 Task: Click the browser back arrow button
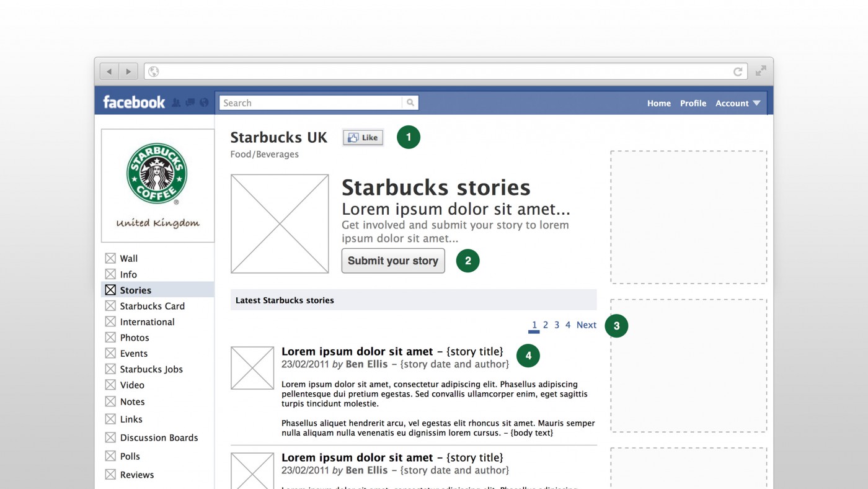click(x=110, y=71)
